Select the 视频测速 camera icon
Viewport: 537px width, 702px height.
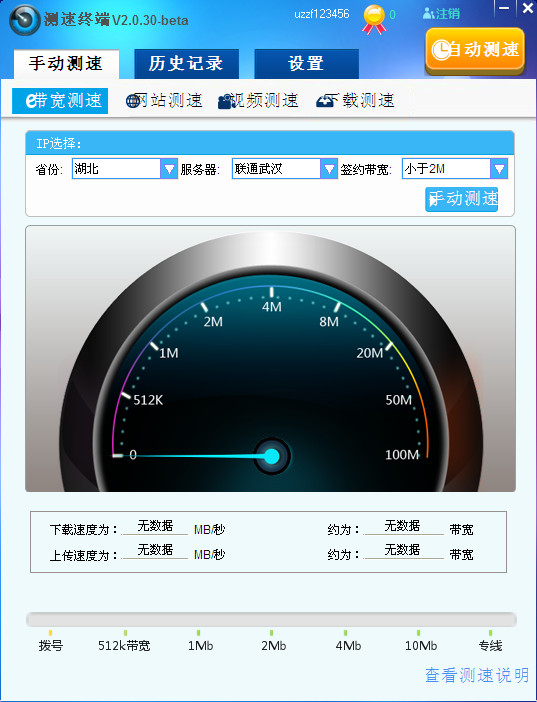coord(226,102)
